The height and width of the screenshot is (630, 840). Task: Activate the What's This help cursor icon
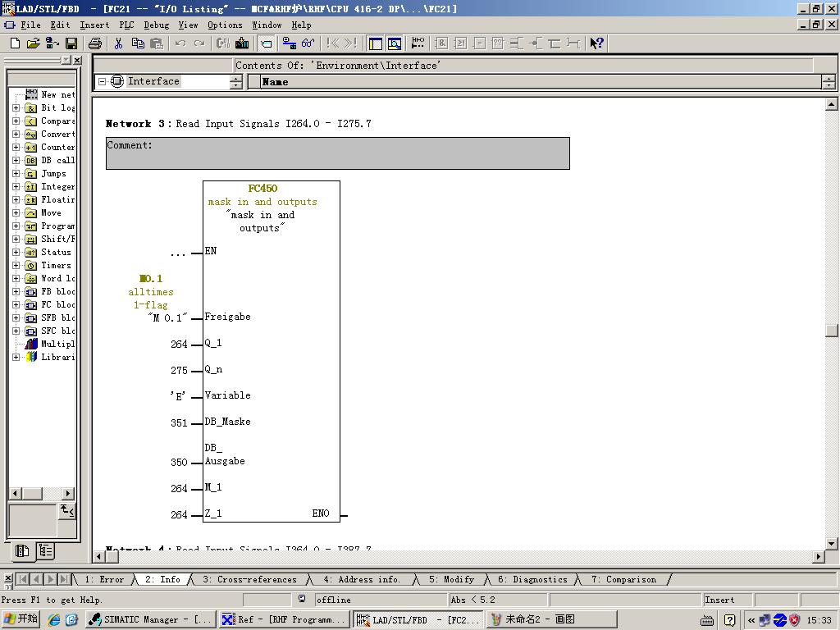click(x=597, y=43)
